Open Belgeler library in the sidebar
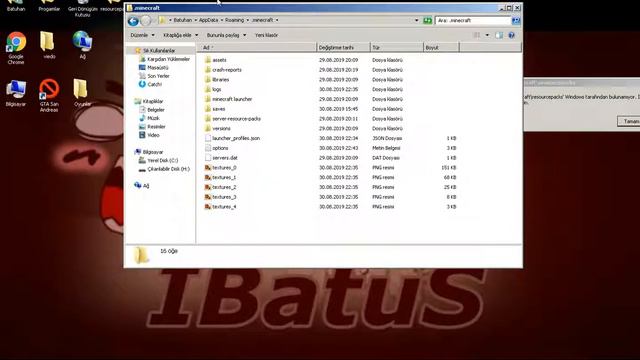This screenshot has height=360, width=640. [x=156, y=110]
